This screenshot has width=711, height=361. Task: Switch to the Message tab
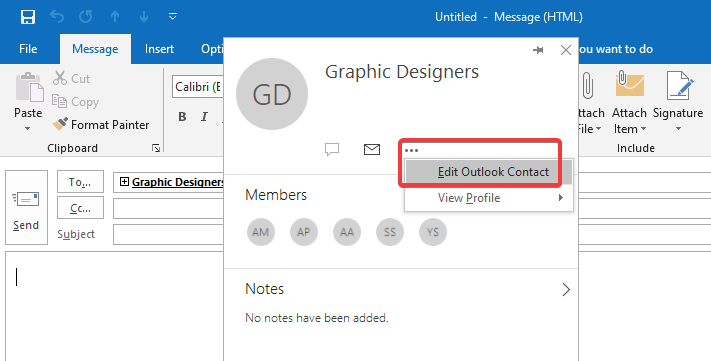(95, 49)
